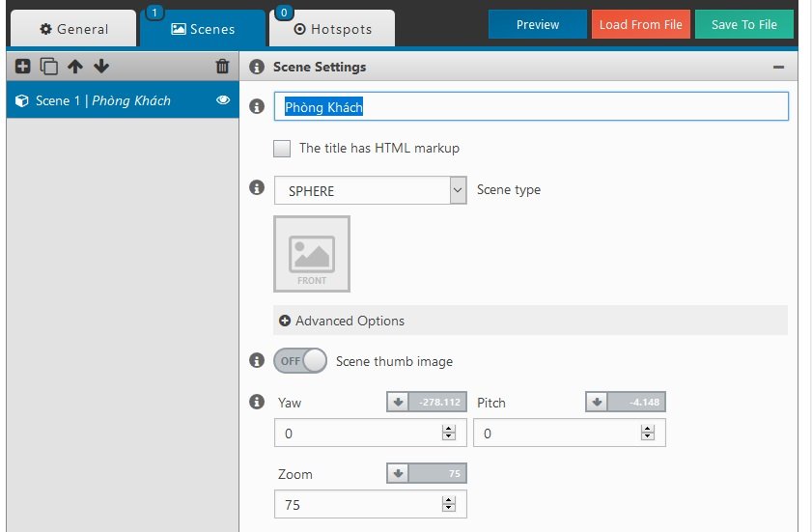Move the scene down in the list
This screenshot has height=532, width=812.
[x=101, y=67]
